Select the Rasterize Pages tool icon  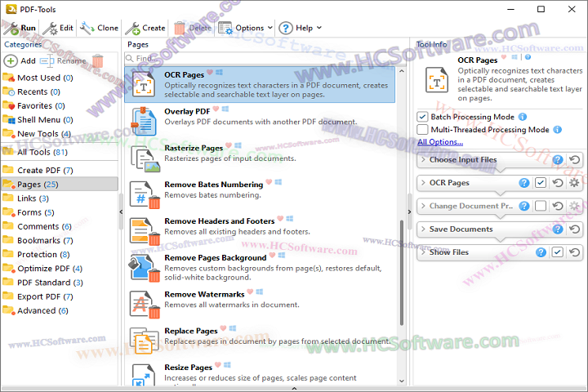click(x=145, y=159)
